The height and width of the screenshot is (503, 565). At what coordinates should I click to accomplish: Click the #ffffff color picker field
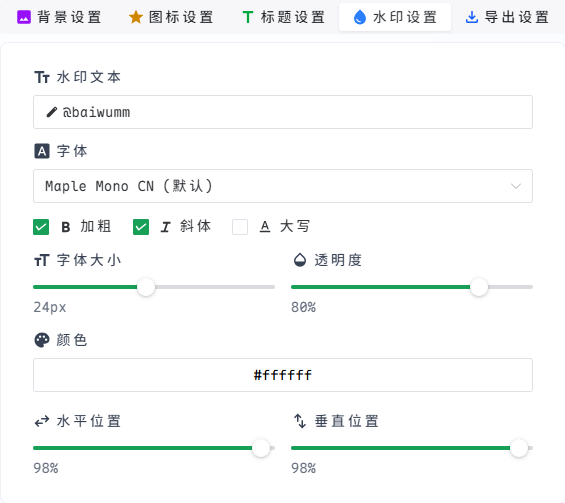(283, 375)
